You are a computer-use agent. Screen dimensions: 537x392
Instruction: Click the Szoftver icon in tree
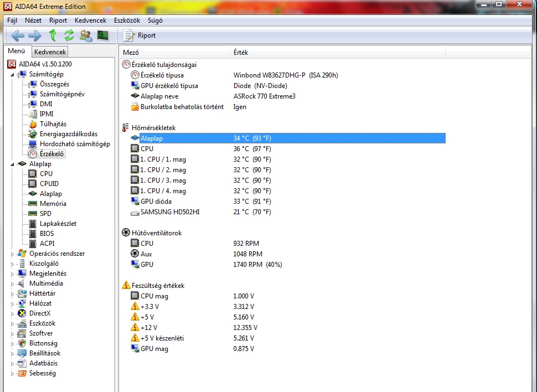22,333
